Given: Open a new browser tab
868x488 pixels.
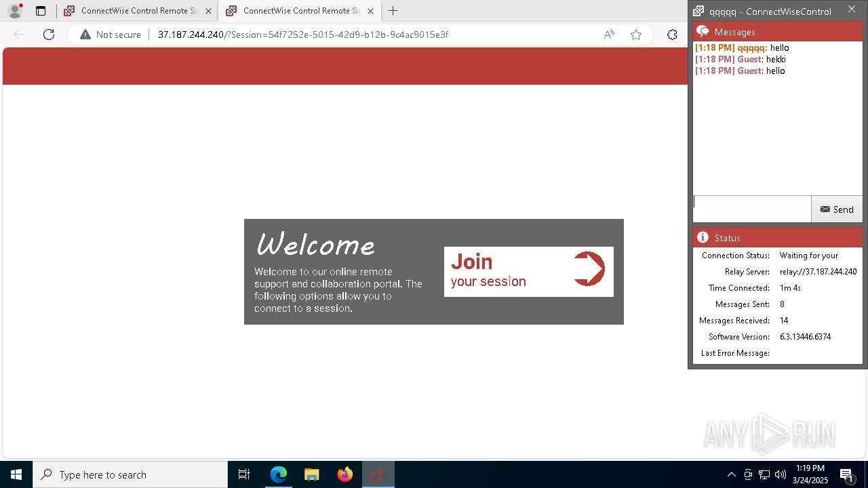Looking at the screenshot, I should coord(393,11).
